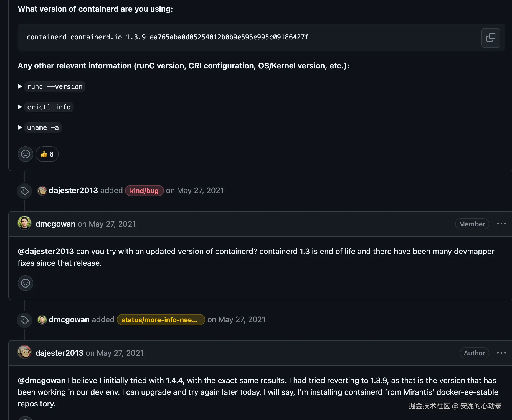
Task: Expand the crictl info details
Action: coord(20,107)
